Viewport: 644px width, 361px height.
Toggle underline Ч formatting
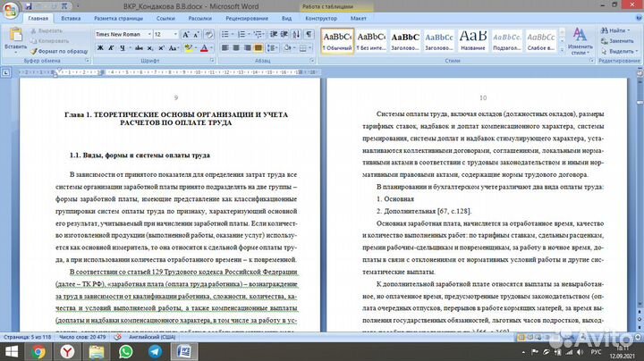(122, 48)
